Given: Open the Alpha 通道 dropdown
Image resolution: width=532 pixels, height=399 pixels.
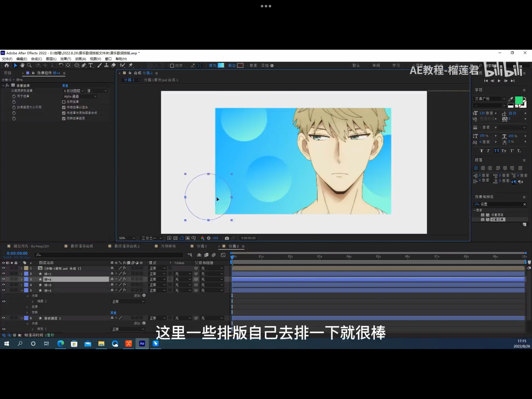Looking at the screenshot, I should coord(80,96).
